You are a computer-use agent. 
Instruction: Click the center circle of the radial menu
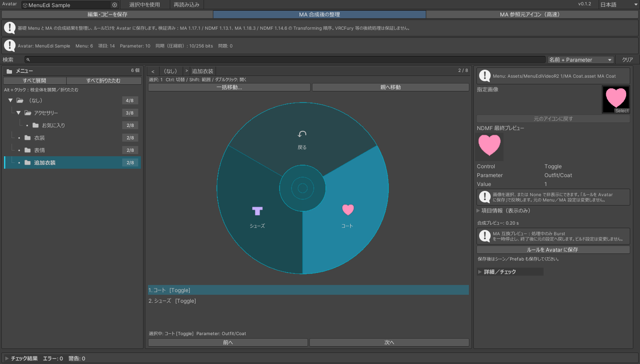tap(303, 188)
